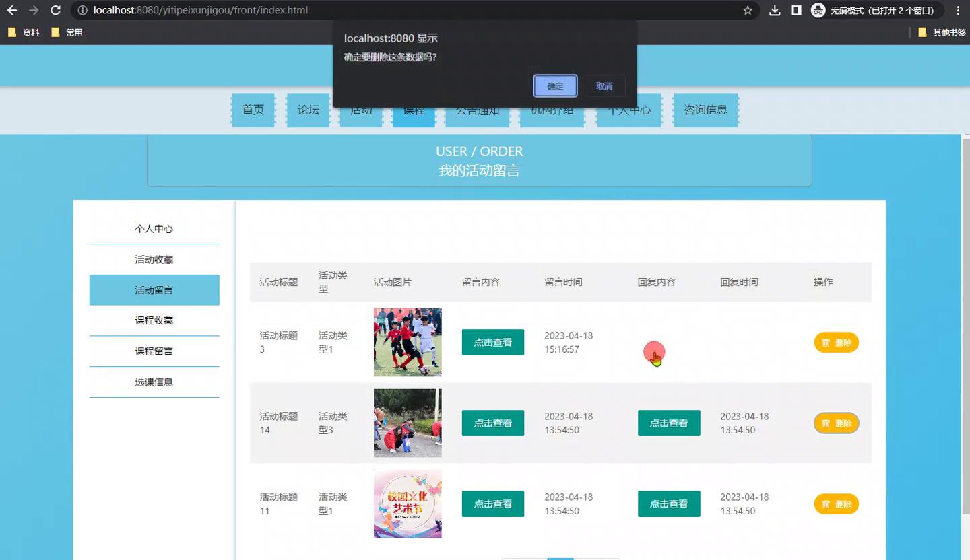
Task: View 回复内容 for 活动标题11
Action: (x=669, y=504)
